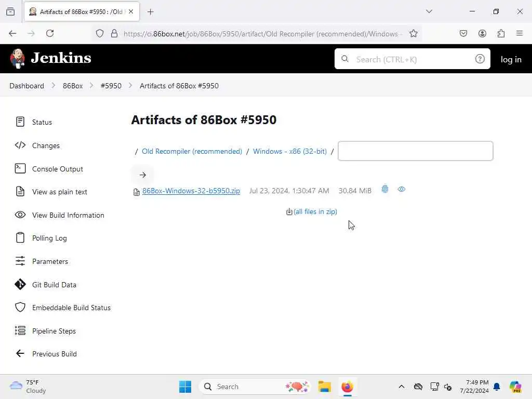Click the tracking protection shield icon

99,33
